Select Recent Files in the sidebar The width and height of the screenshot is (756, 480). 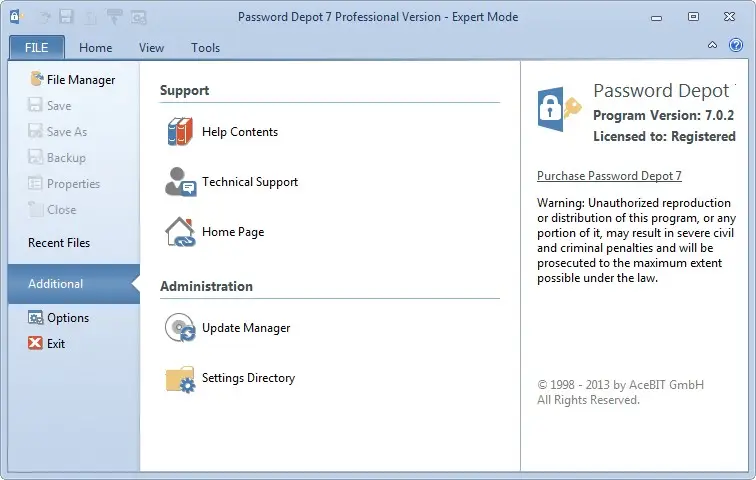pos(59,242)
